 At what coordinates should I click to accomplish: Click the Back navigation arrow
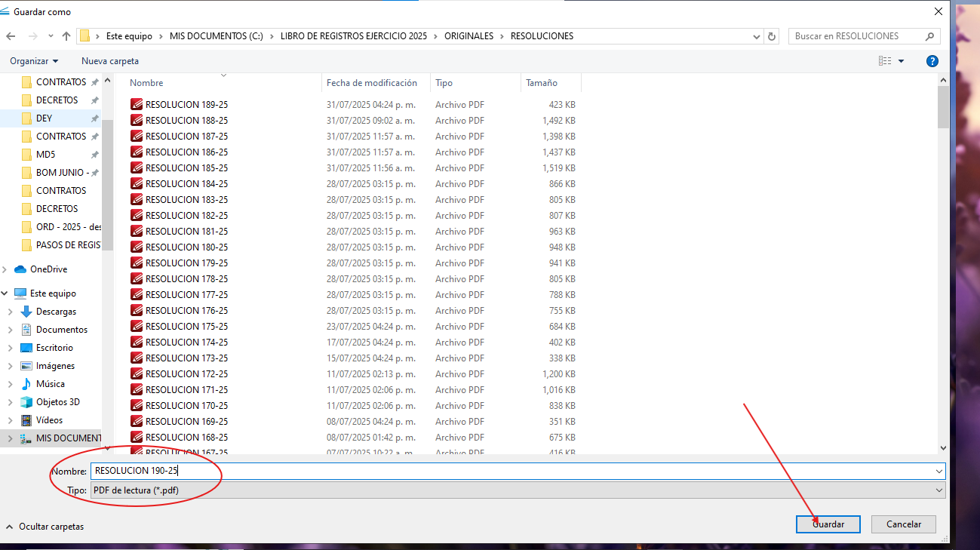coord(11,36)
